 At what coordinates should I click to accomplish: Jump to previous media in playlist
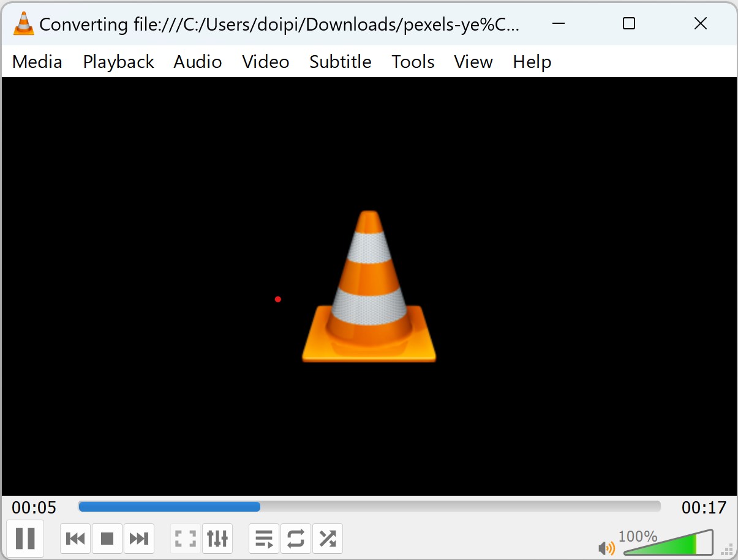click(75, 539)
